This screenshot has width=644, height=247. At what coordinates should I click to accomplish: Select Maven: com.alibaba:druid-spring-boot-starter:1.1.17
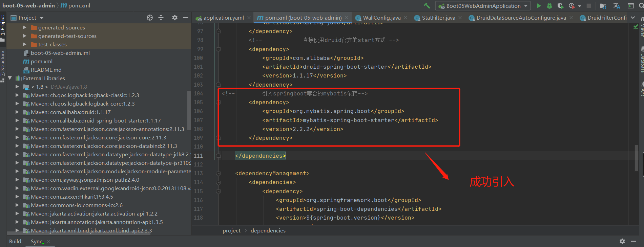(96, 120)
